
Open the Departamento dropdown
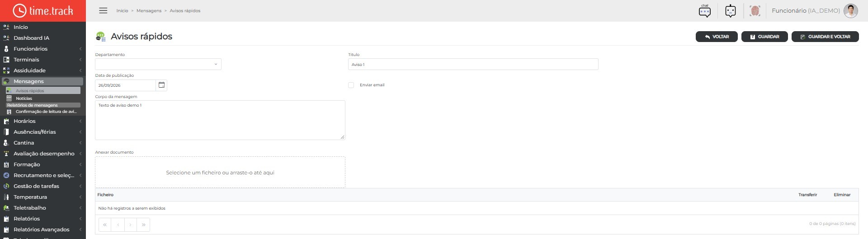point(158,64)
